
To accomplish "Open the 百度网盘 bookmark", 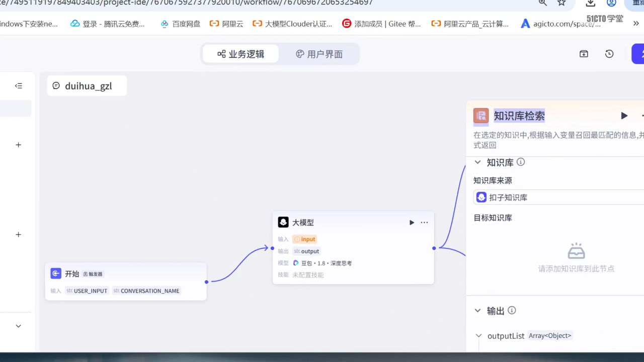I will (x=180, y=24).
